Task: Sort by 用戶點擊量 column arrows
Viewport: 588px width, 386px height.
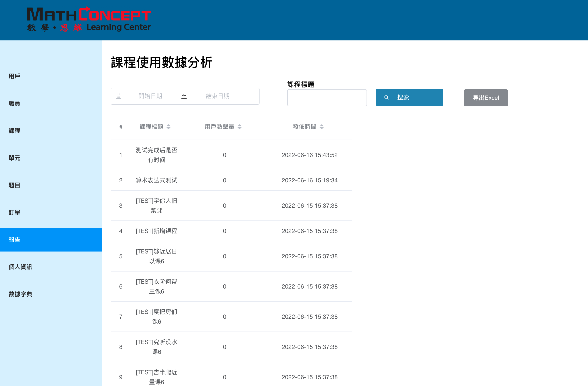Action: click(x=239, y=127)
